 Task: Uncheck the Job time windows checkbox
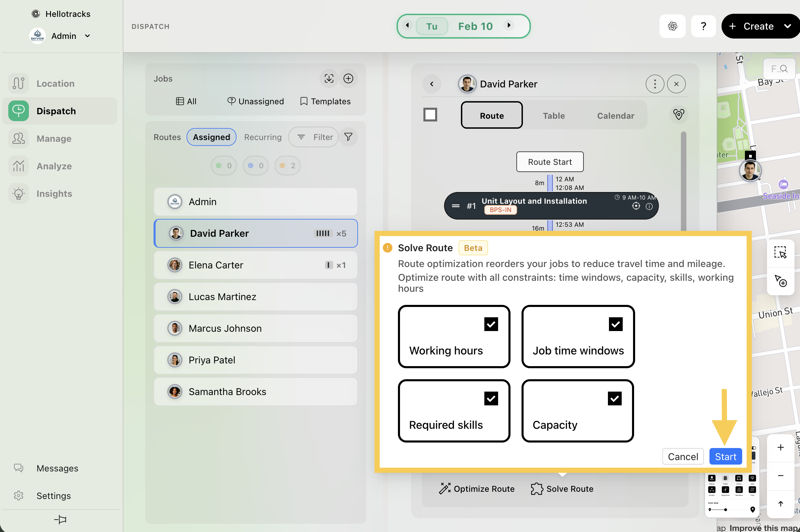[615, 324]
